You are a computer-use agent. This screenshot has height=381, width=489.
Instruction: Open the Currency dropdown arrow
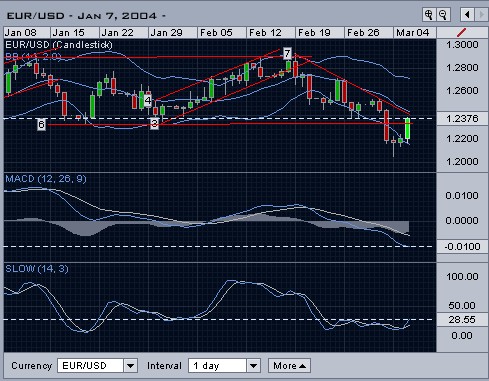(130, 366)
